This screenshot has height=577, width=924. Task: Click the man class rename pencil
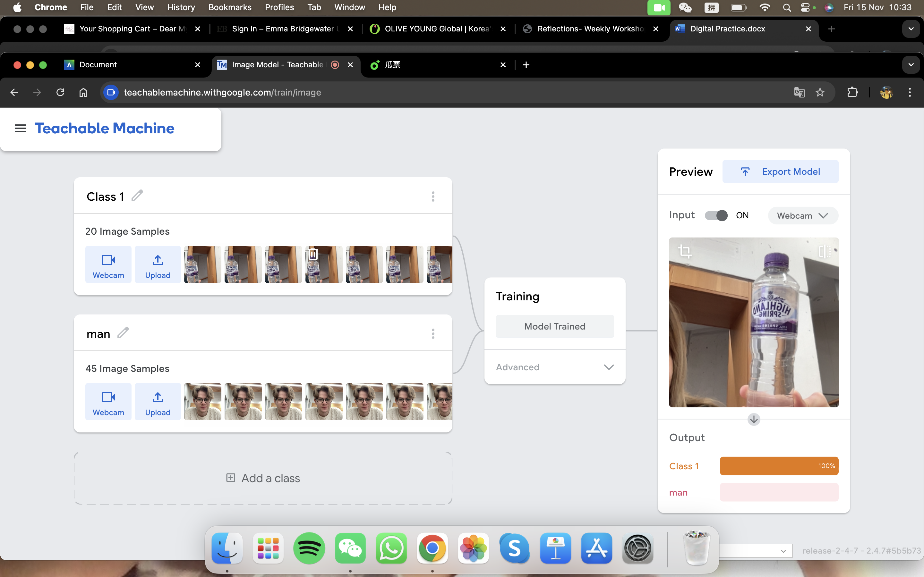click(123, 333)
